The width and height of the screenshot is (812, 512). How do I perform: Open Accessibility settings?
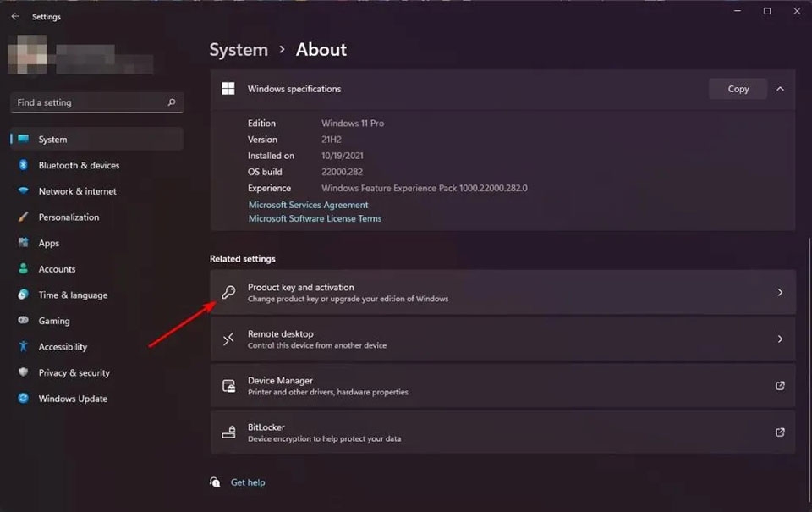click(x=96, y=346)
